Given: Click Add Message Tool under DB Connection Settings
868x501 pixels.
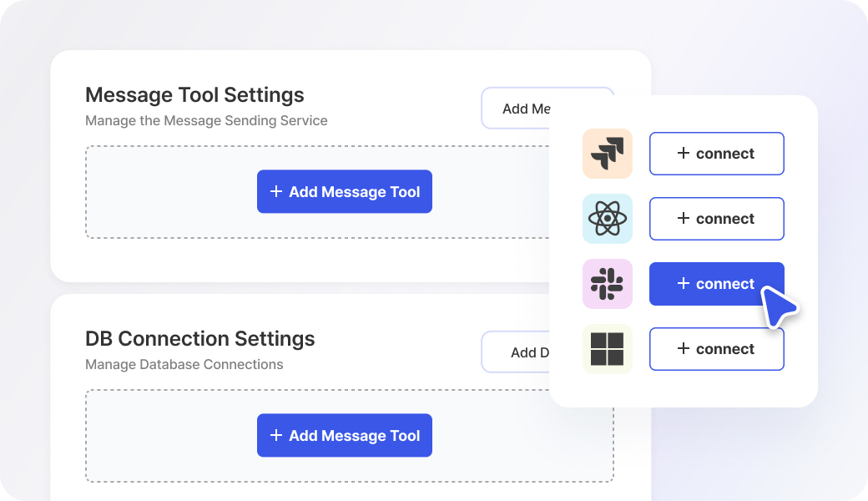Looking at the screenshot, I should point(345,436).
